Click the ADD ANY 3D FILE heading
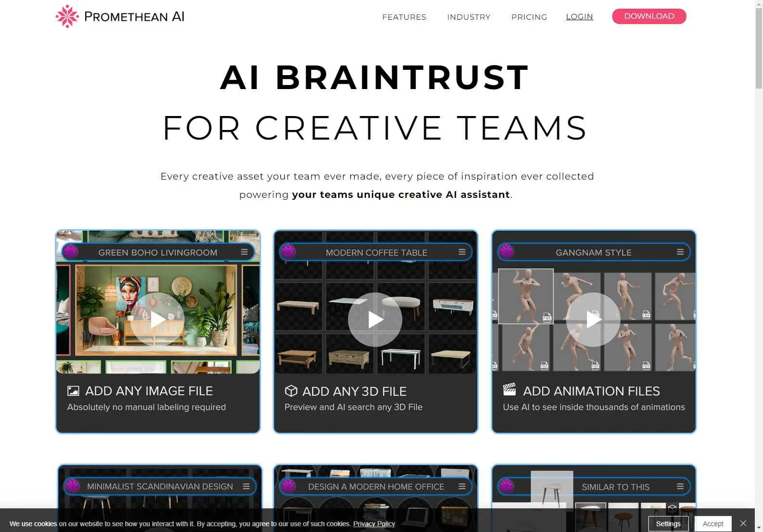Screen dimensions: 763x532 [354, 391]
